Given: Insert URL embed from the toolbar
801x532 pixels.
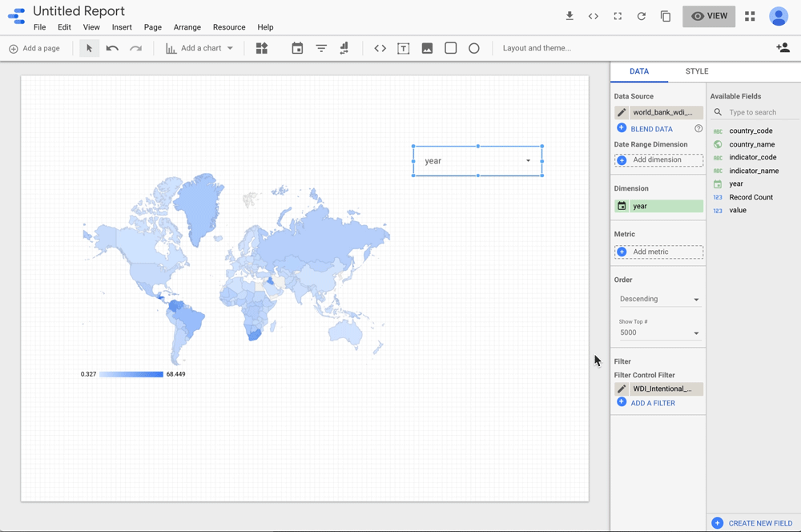Looking at the screenshot, I should [x=380, y=48].
